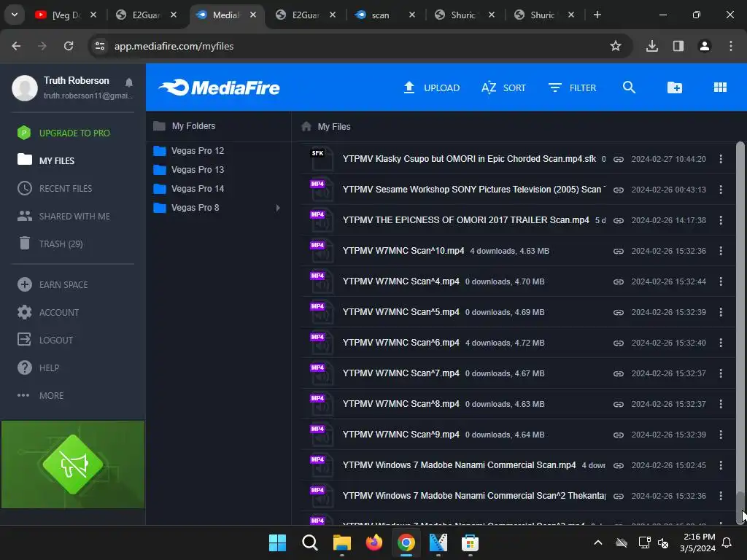Open Earn Space page

[53, 285]
